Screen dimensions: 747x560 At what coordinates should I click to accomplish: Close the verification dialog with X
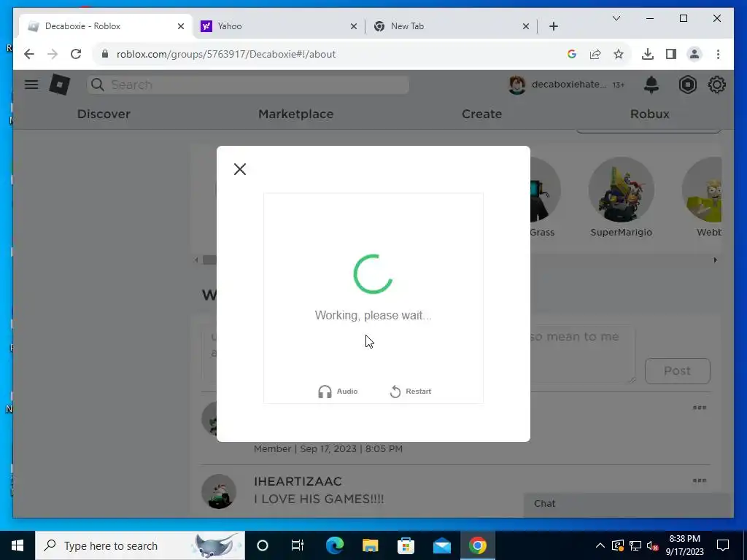point(239,169)
